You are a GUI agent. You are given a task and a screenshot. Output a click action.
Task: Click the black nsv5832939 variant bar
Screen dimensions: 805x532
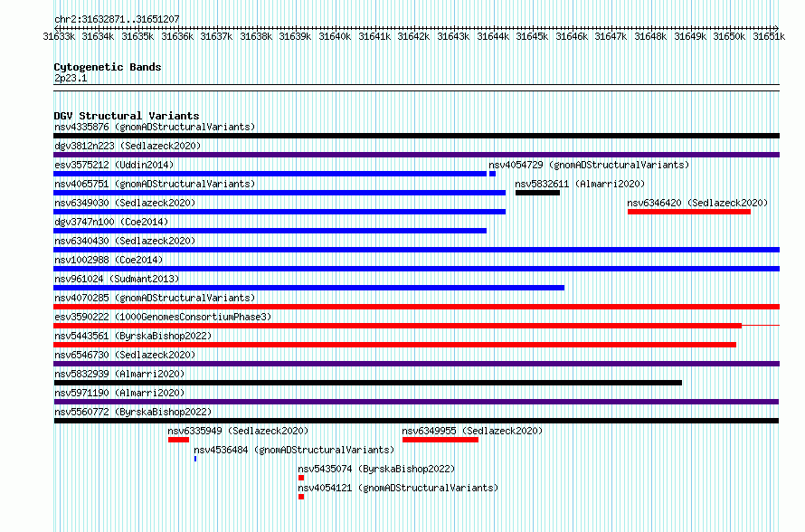coord(367,383)
